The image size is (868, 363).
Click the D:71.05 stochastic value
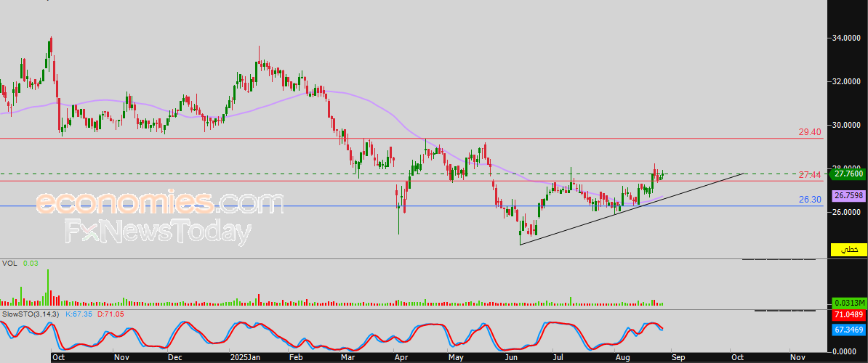click(x=111, y=314)
